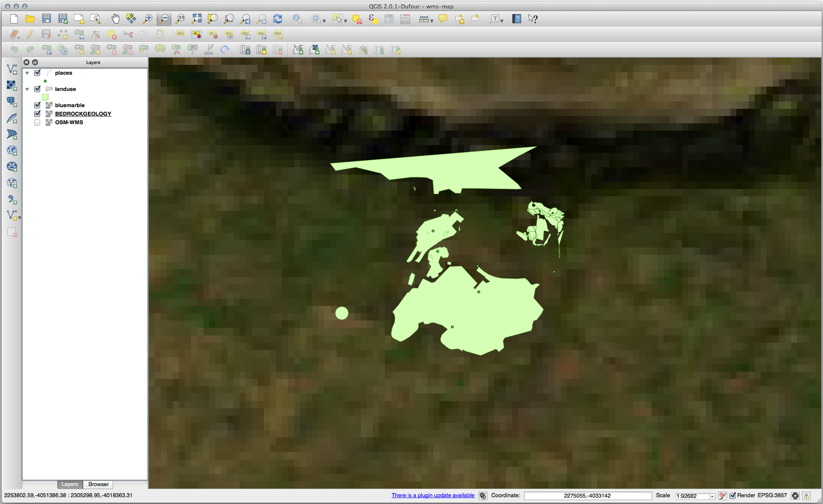Add a PostGIS layer
Screen dimensions: 823x504
click(12, 102)
